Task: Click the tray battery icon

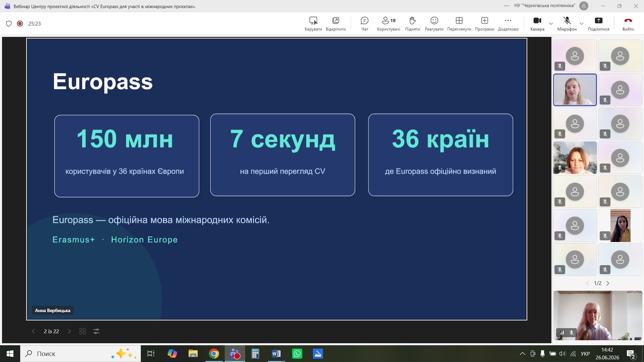Action: tap(552, 354)
